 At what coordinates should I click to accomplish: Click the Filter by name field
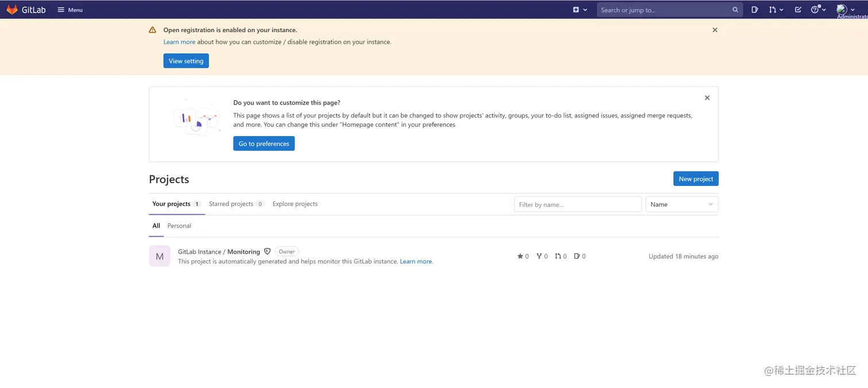[578, 204]
